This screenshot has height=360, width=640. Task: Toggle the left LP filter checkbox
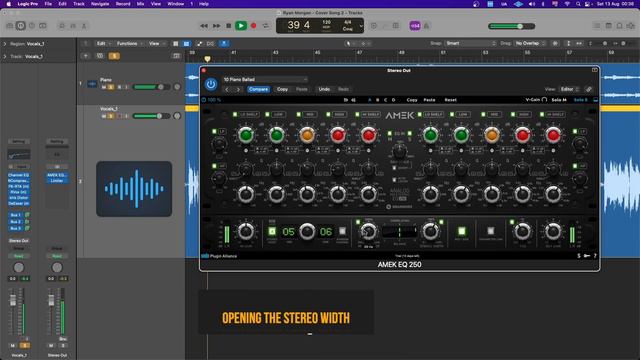pyautogui.click(x=214, y=131)
